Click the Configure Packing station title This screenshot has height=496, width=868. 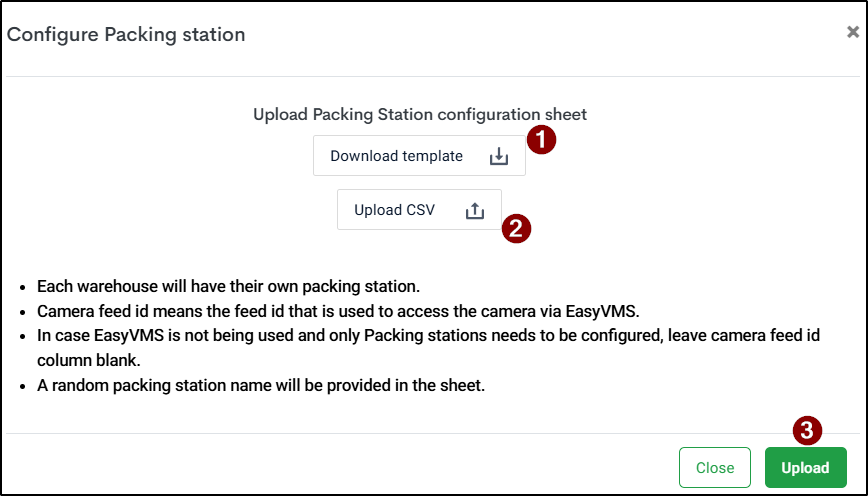tap(126, 34)
